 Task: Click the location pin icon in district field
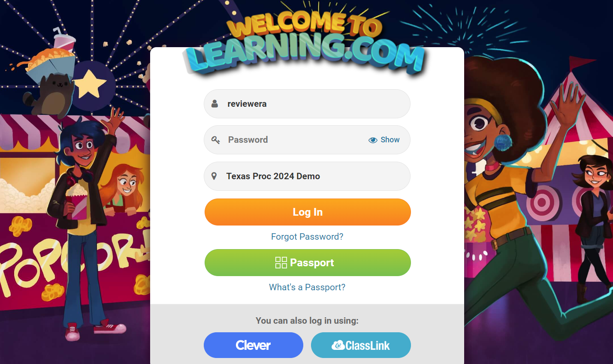click(x=214, y=176)
